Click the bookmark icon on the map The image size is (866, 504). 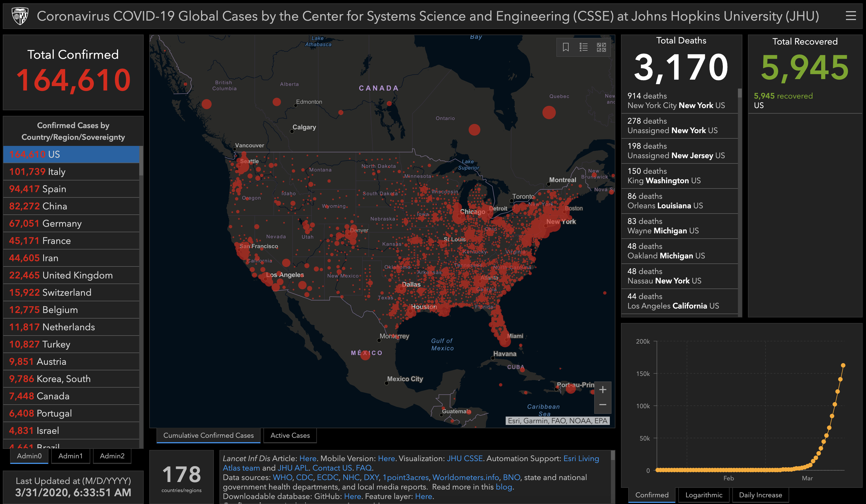[x=566, y=47]
